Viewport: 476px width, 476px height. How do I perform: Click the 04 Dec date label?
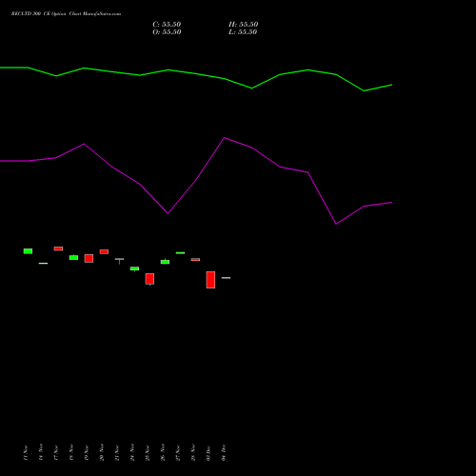pos(224,452)
